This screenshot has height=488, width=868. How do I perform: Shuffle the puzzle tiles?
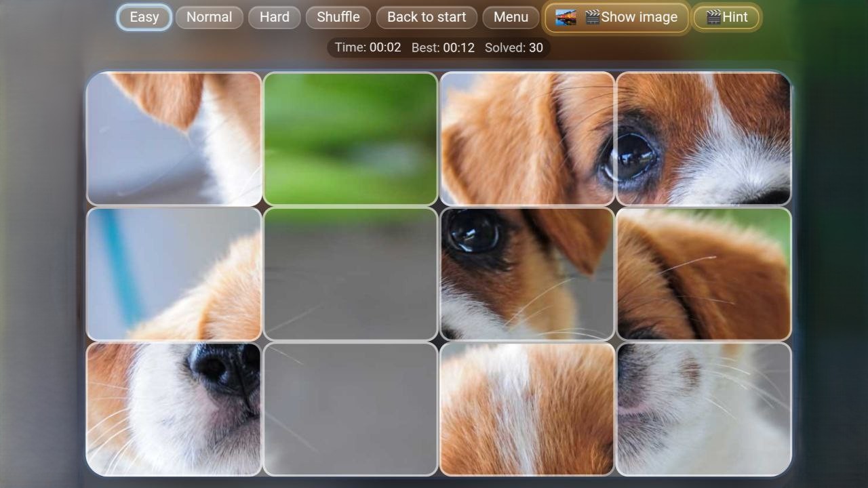click(338, 17)
